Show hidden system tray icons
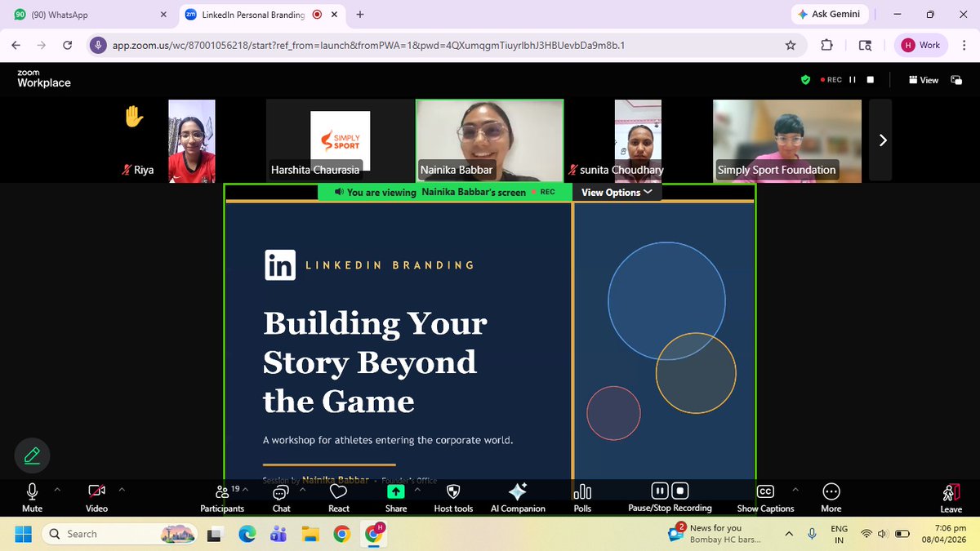980x551 pixels. point(789,534)
